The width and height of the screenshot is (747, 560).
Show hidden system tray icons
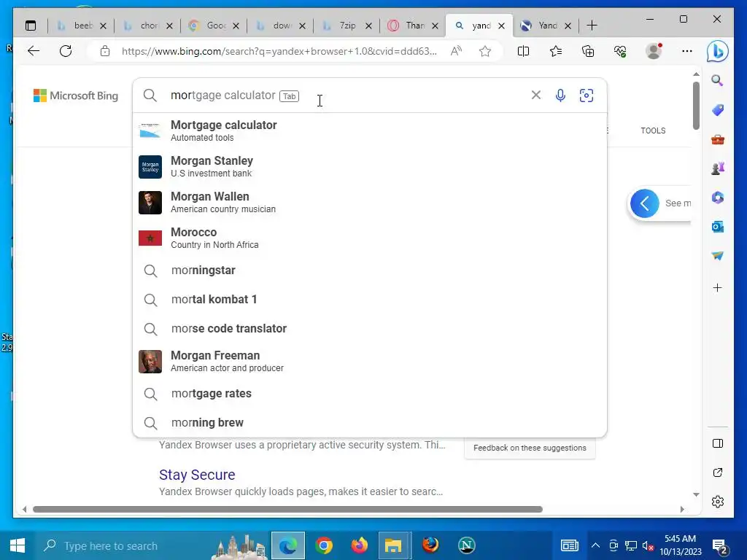pos(595,545)
